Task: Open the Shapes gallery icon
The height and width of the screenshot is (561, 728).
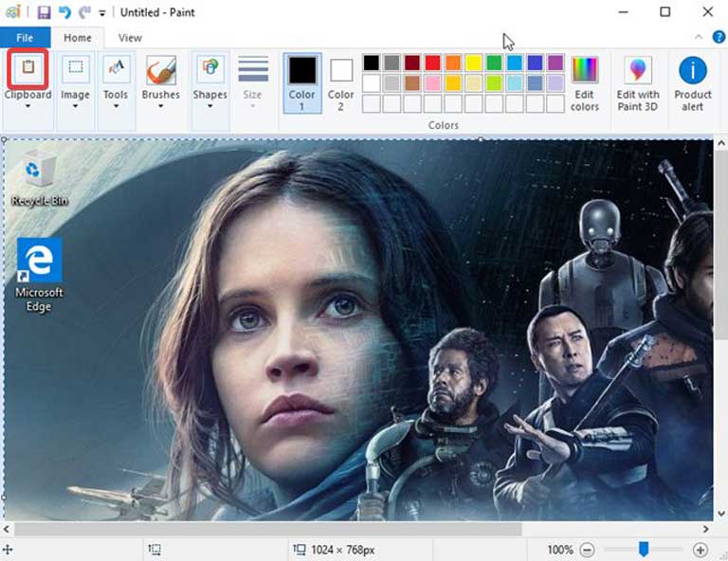Action: coord(209,68)
